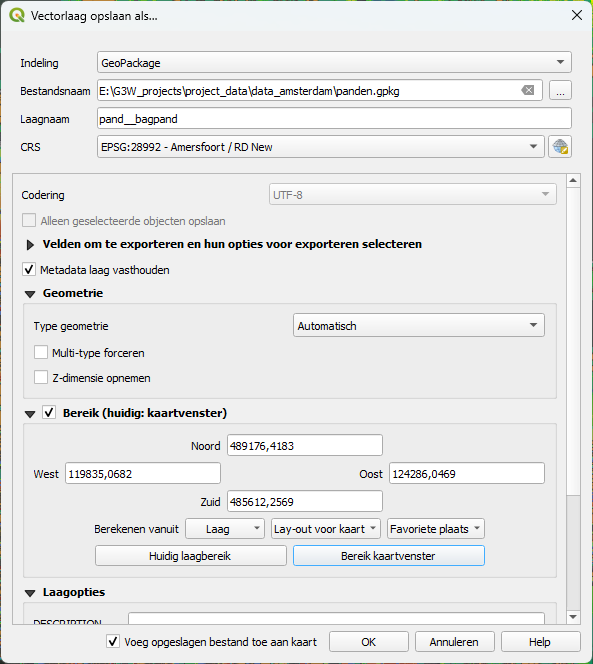Click into the Noord coordinate field
593x664 pixels.
click(x=305, y=445)
